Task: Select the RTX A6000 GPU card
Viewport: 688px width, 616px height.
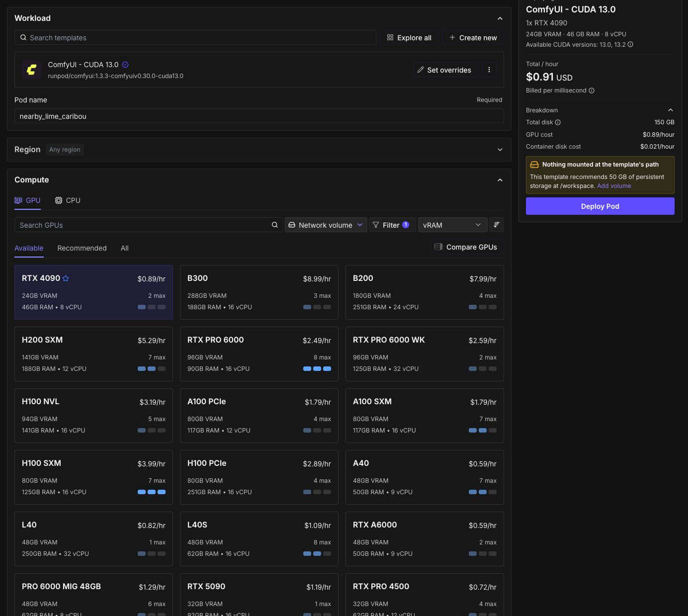Action: (x=425, y=539)
